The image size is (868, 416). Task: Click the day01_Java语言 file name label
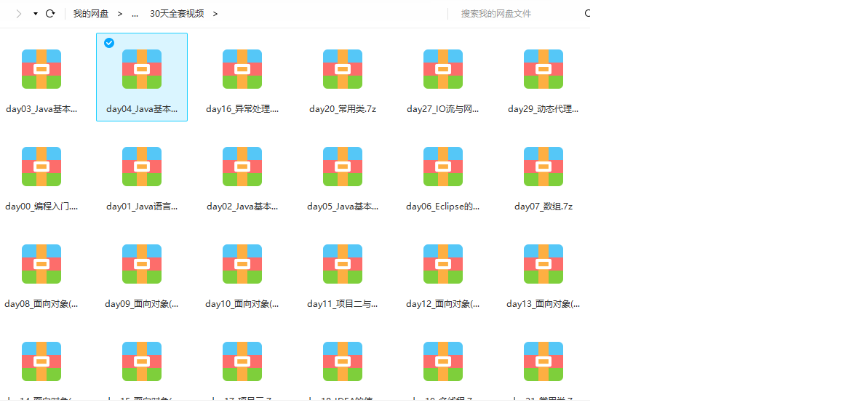coord(142,207)
